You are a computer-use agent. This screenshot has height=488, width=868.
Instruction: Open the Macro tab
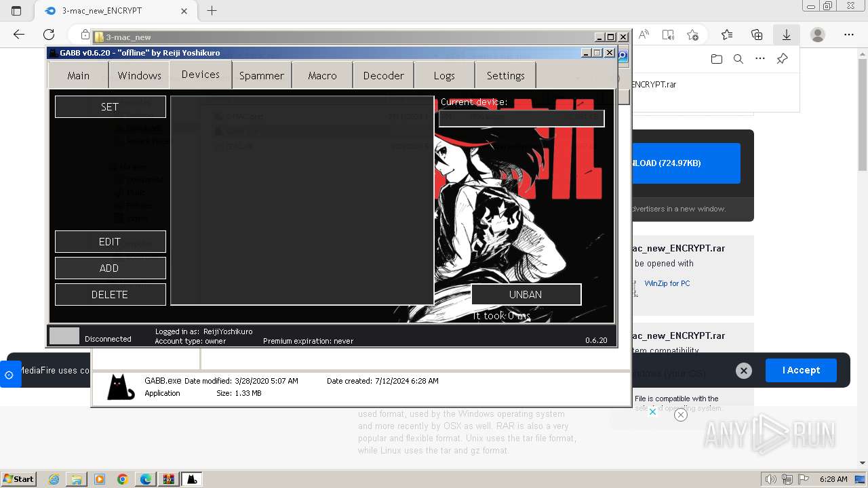tap(323, 75)
